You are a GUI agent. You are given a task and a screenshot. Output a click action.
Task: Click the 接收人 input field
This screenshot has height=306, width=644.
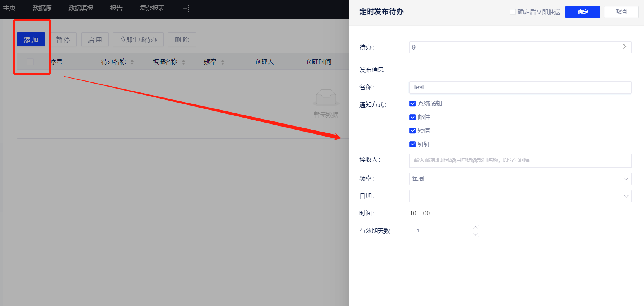[520, 160]
